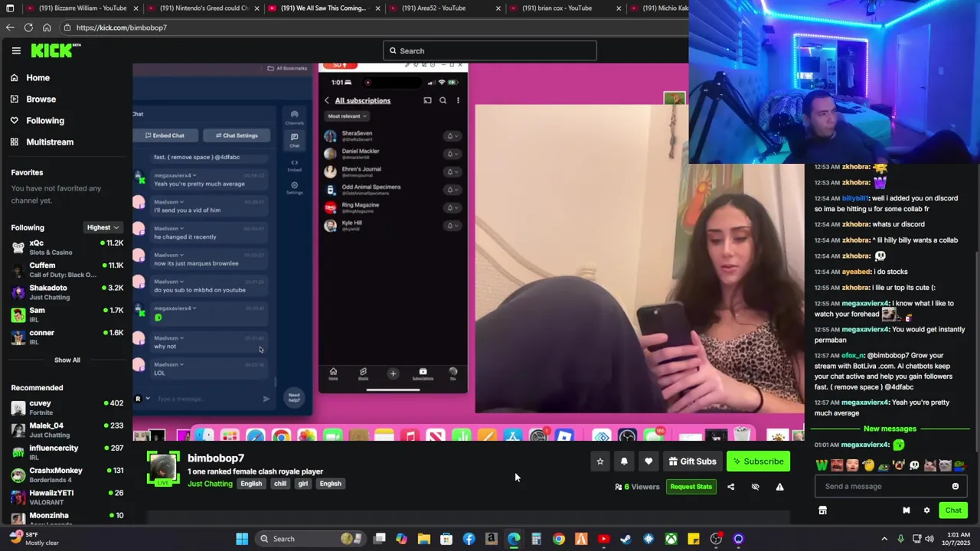Open conner followed channel

coord(67,337)
